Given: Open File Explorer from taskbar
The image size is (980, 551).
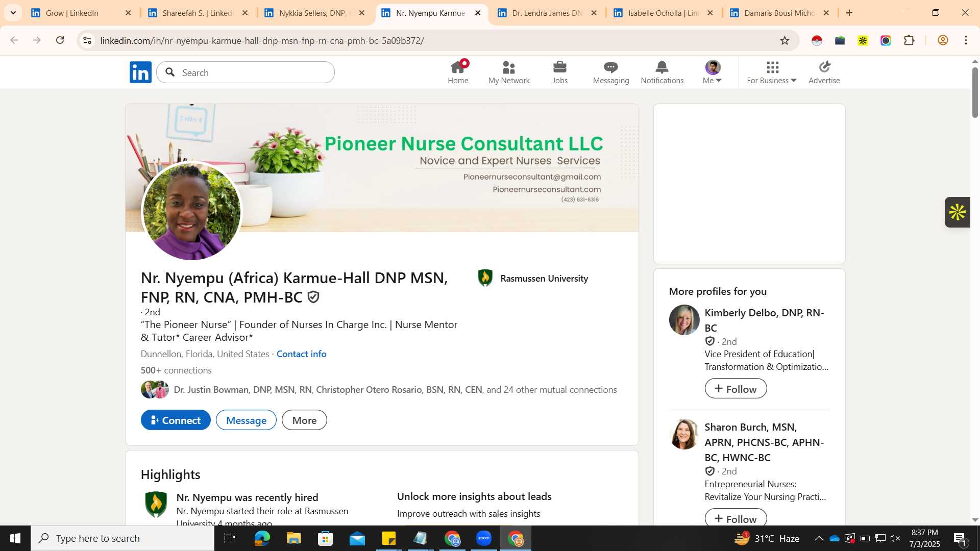Looking at the screenshot, I should (x=293, y=538).
